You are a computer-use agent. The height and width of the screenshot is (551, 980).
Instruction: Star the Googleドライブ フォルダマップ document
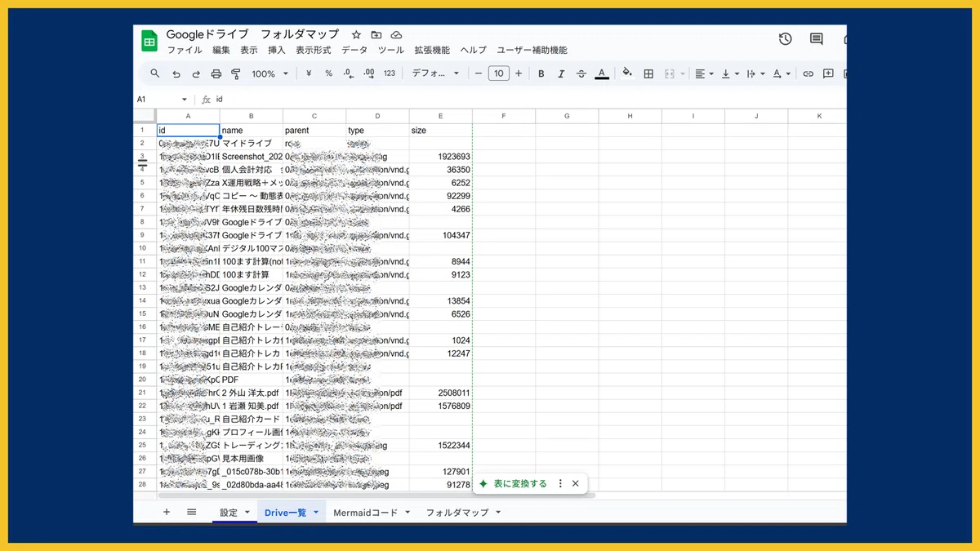coord(356,35)
